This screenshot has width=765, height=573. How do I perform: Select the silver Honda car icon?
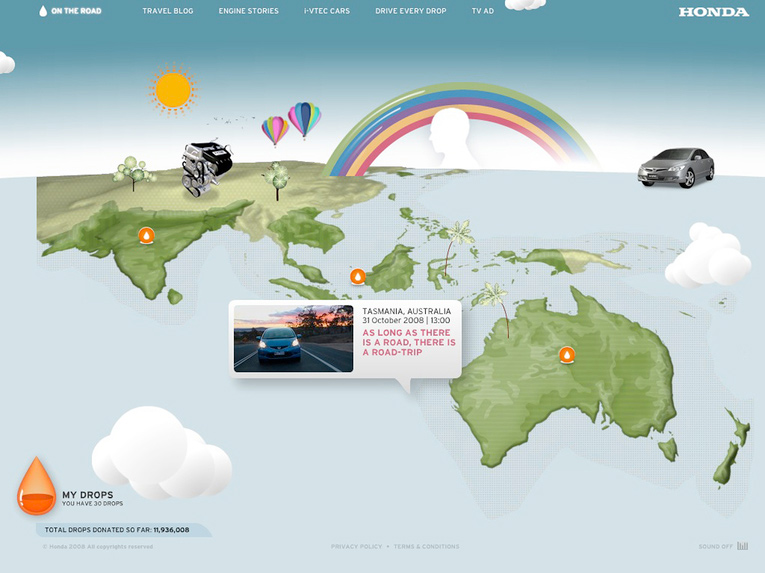[676, 167]
